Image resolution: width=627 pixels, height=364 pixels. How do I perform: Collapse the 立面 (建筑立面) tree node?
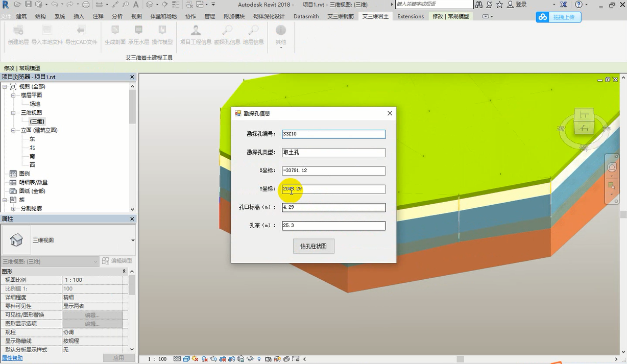[14, 130]
